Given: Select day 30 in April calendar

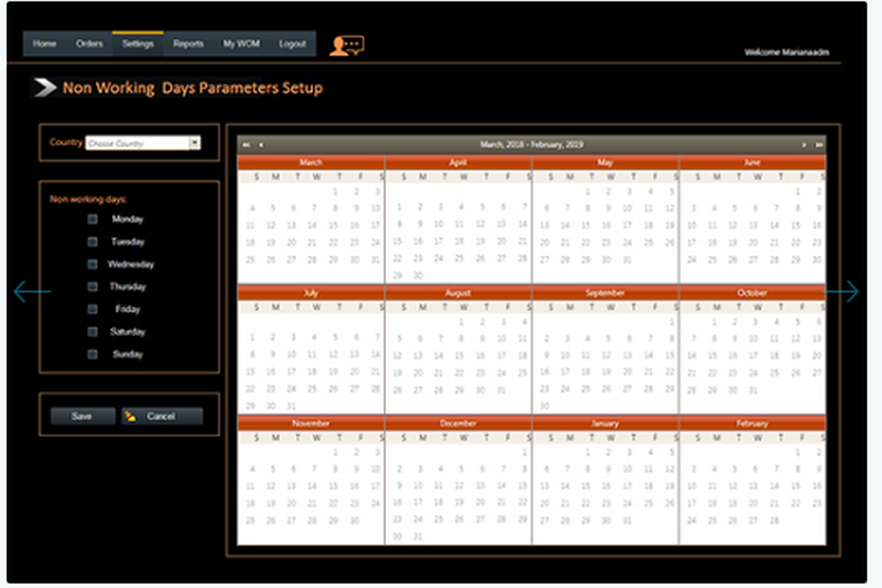Looking at the screenshot, I should [x=418, y=275].
